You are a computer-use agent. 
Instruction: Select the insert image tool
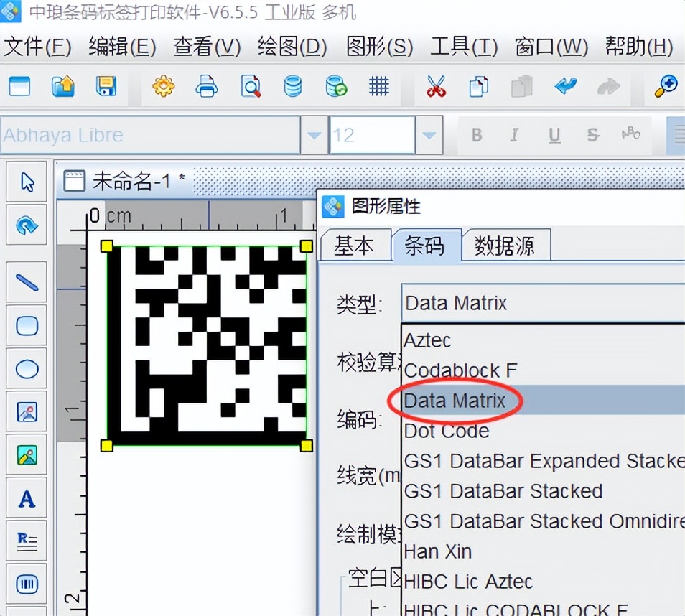[27, 411]
